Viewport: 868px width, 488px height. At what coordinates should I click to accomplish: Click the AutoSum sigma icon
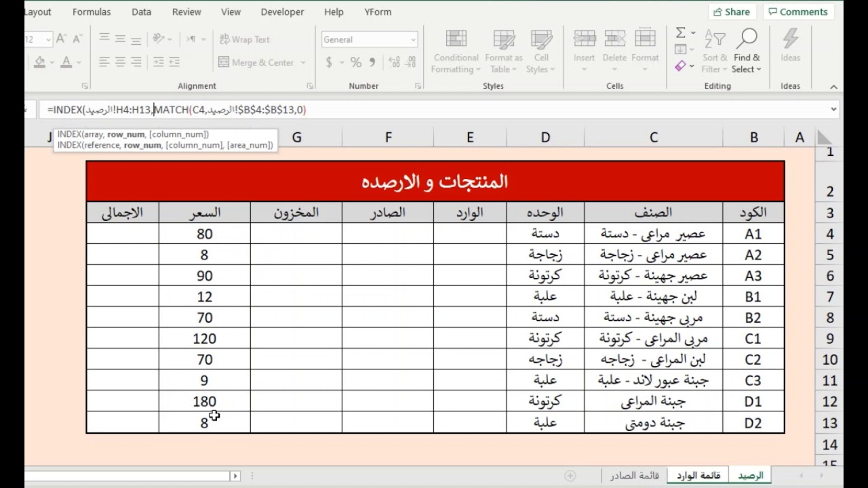680,33
